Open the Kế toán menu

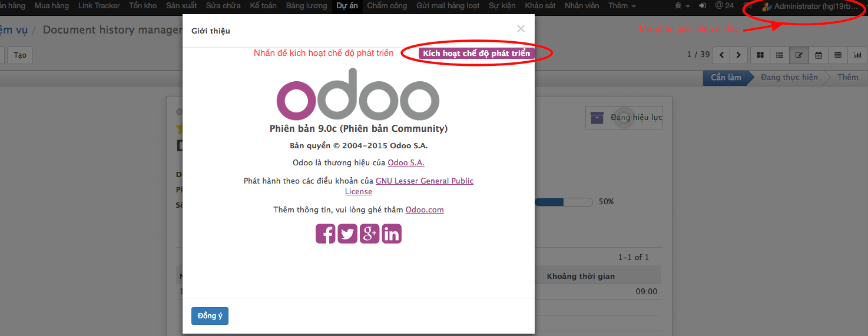(263, 6)
